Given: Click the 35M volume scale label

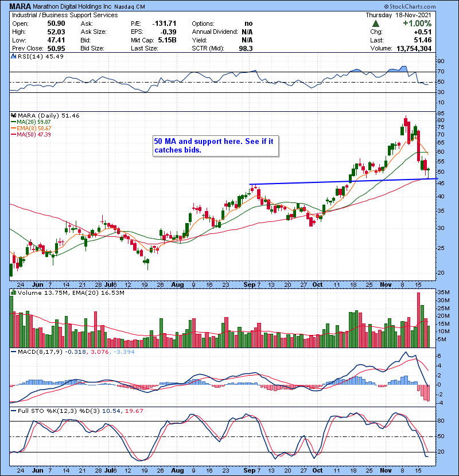Looking at the screenshot, I should [443, 292].
